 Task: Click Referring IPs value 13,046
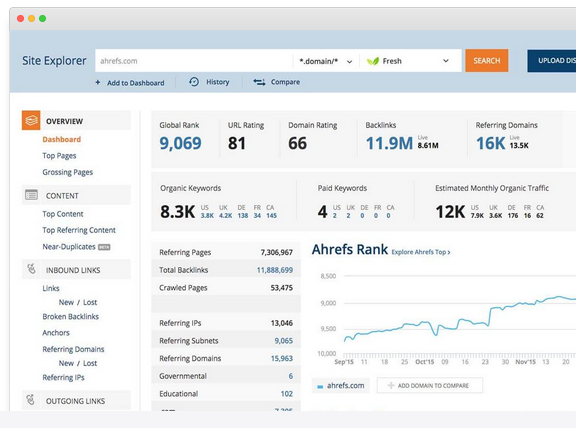(x=282, y=323)
